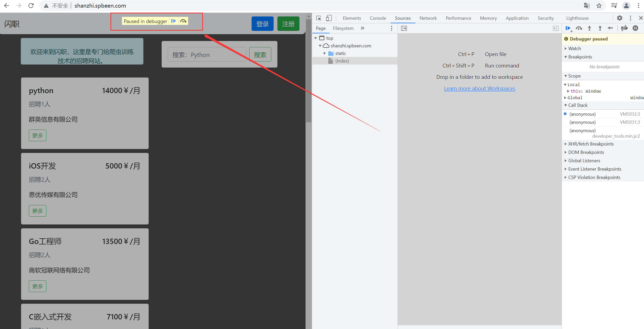Expand XHR/fetch Breakpoints section
Image resolution: width=644 pixels, height=329 pixels.
point(591,144)
